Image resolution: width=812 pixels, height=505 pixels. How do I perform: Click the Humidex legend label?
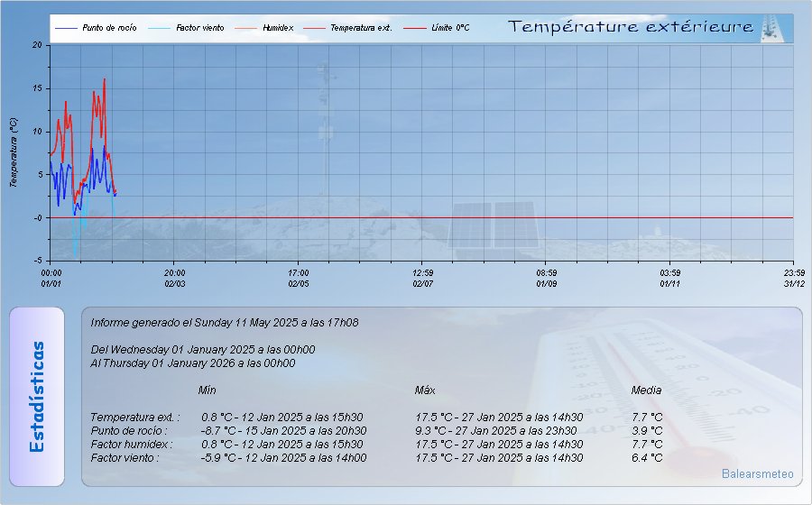[278, 28]
